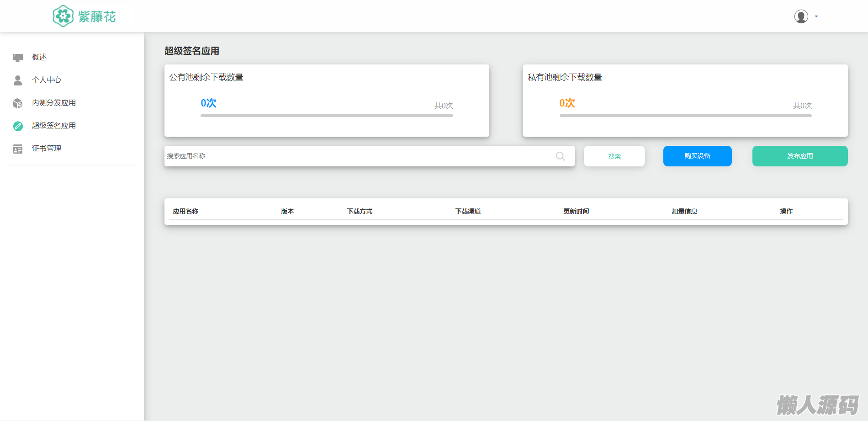
Task: Go to 内测分发应用 in sidebar
Action: tap(54, 103)
